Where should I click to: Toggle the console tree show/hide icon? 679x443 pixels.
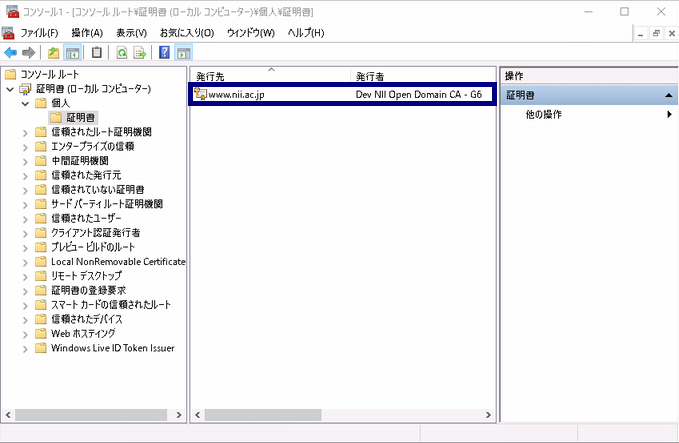click(x=72, y=53)
